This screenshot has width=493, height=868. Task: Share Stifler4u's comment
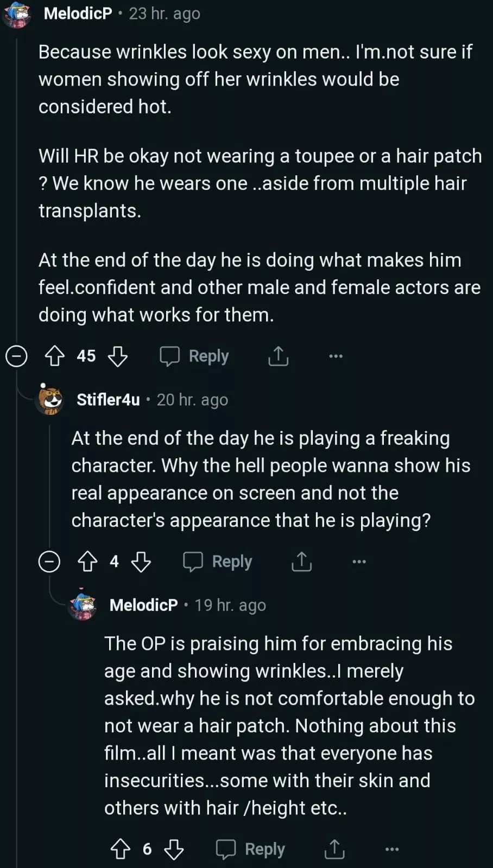click(301, 561)
